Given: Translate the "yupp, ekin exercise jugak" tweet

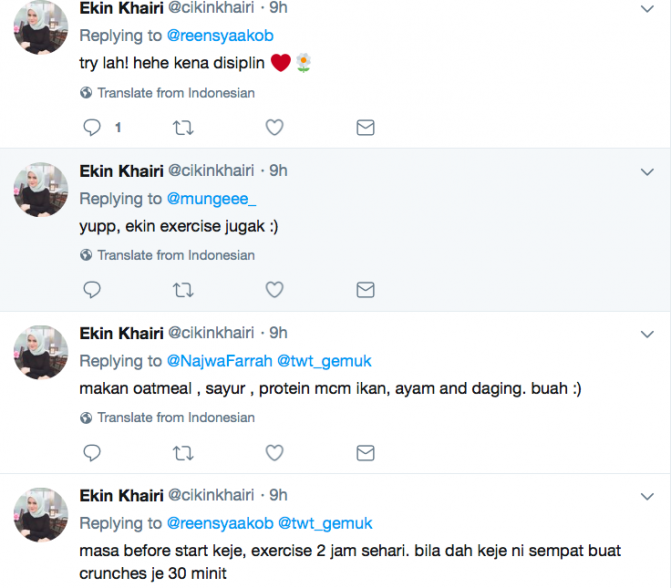Looking at the screenshot, I should pos(175,255).
